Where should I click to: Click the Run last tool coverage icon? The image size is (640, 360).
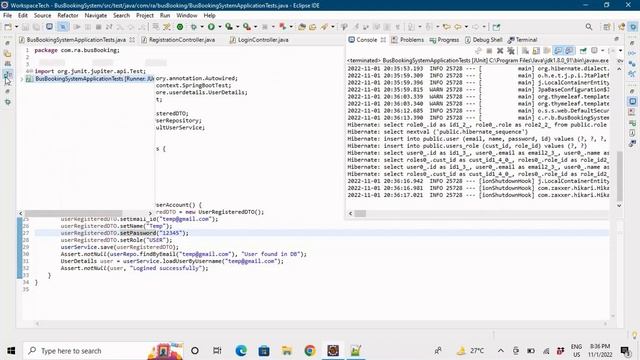(229, 27)
